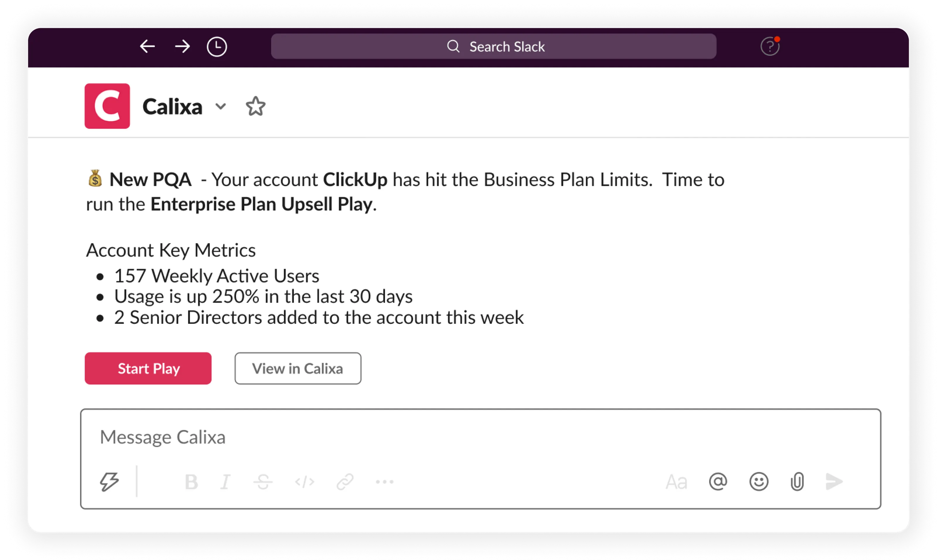Hide formatting with the Aa button
Viewport: 937px width, 560px height.
coord(676,482)
